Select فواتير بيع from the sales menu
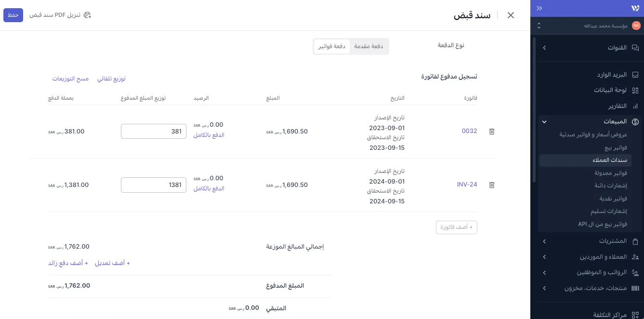The width and height of the screenshot is (644, 319). pos(616,147)
